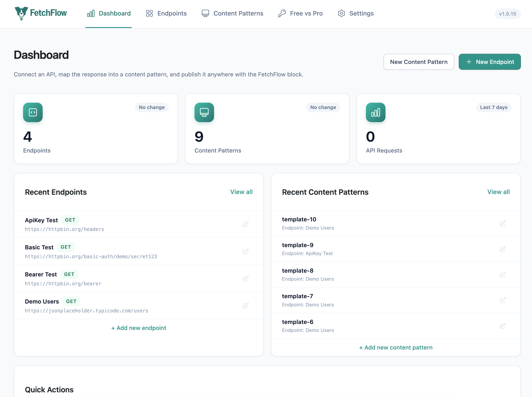The image size is (532, 397).
Task: Click the code icon on Endpoints stat card
Action: 33,112
